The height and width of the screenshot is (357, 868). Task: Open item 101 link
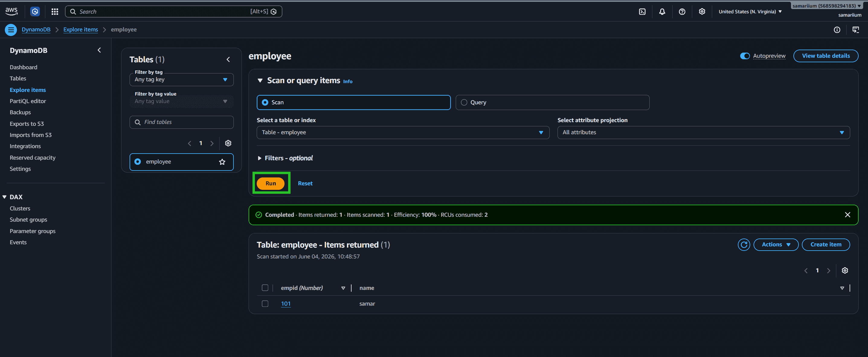point(285,303)
